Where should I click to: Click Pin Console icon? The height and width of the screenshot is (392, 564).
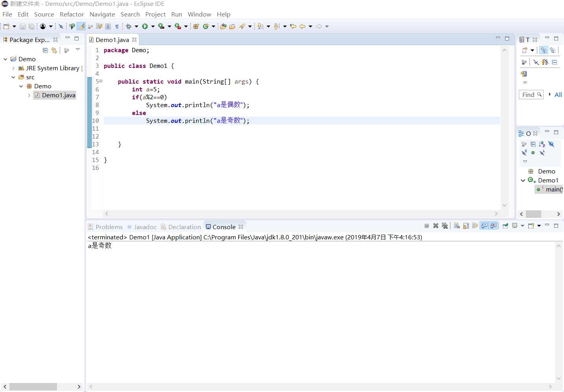pyautogui.click(x=505, y=226)
